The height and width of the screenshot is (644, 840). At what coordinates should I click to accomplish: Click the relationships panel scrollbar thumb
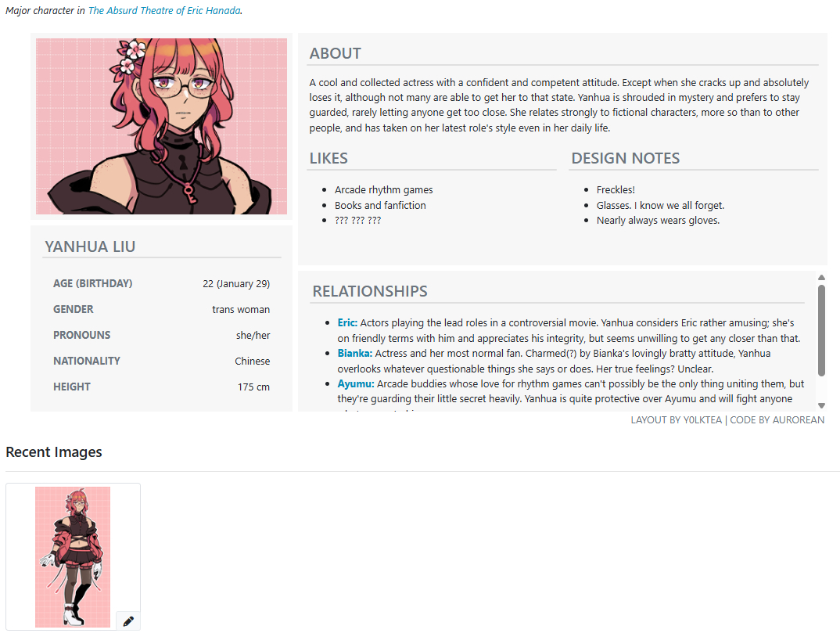[x=821, y=330]
